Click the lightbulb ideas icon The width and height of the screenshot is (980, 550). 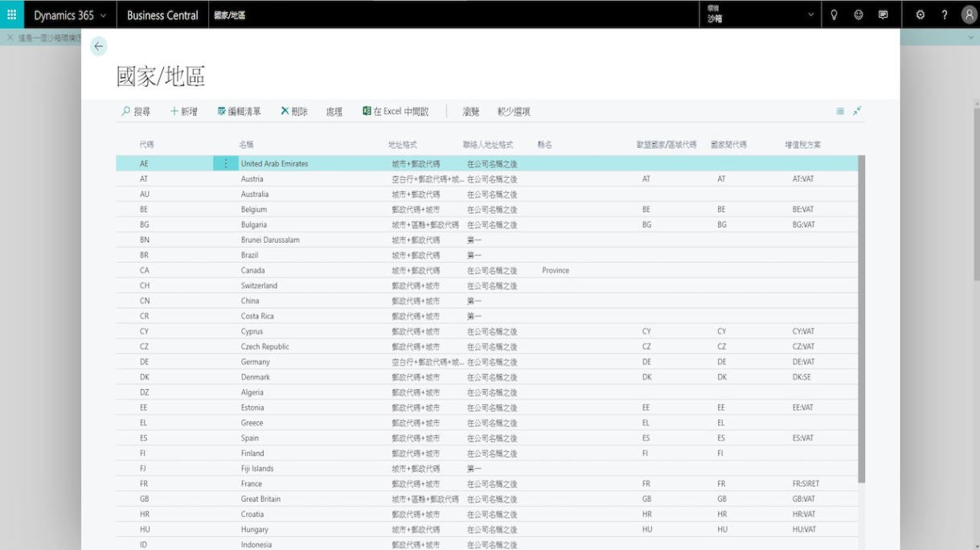[x=834, y=14]
